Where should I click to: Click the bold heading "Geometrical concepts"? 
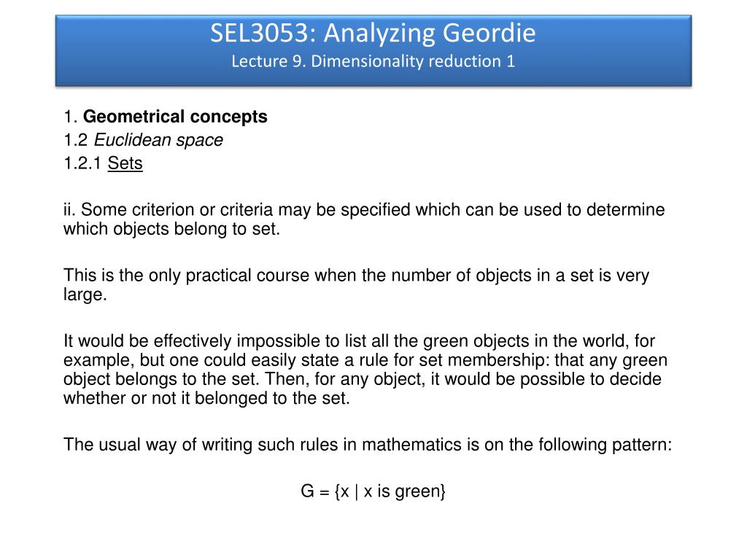[x=175, y=117]
